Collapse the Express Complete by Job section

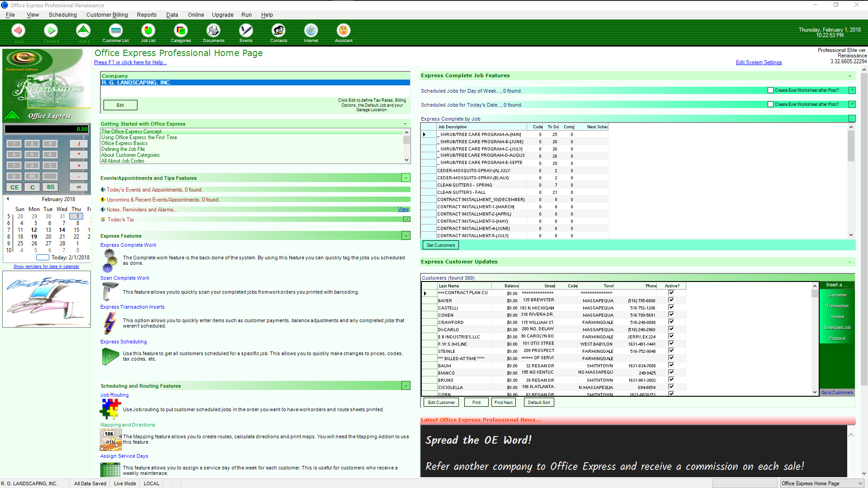point(852,119)
